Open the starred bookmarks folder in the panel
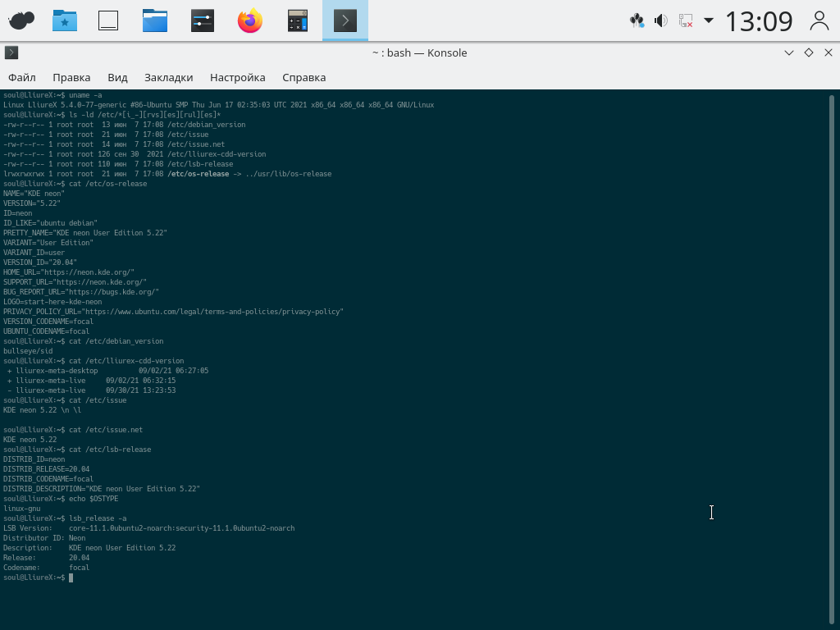Image resolution: width=840 pixels, height=630 pixels. point(65,21)
